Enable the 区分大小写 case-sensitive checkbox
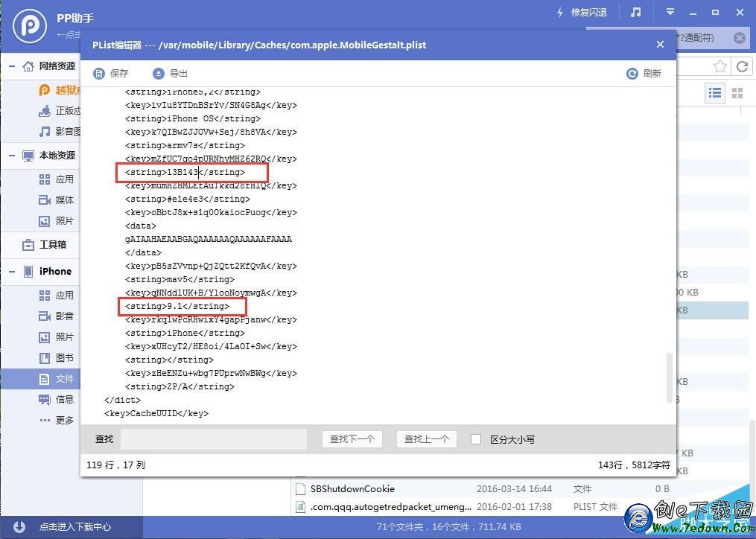The height and width of the screenshot is (539, 756). (476, 439)
